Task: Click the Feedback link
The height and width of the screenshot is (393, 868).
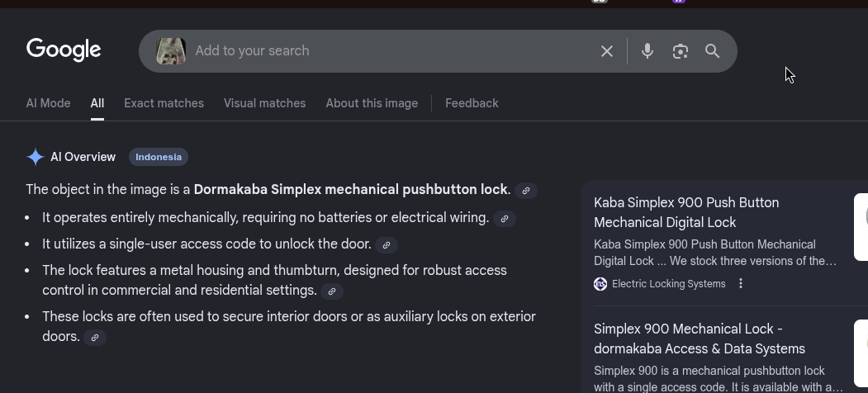Action: (x=472, y=103)
